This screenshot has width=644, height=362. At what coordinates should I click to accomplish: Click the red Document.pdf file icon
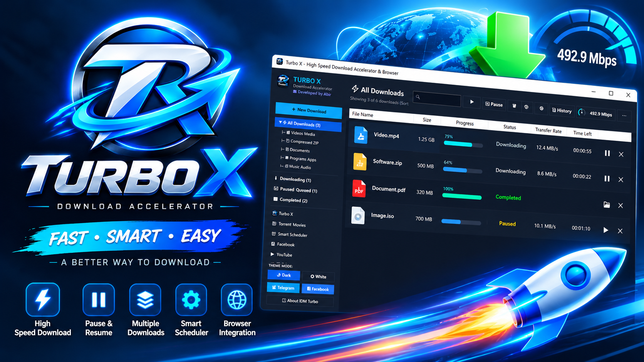click(359, 189)
